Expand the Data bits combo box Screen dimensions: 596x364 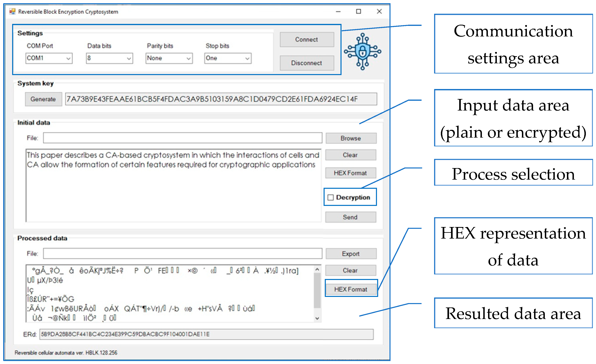click(129, 59)
